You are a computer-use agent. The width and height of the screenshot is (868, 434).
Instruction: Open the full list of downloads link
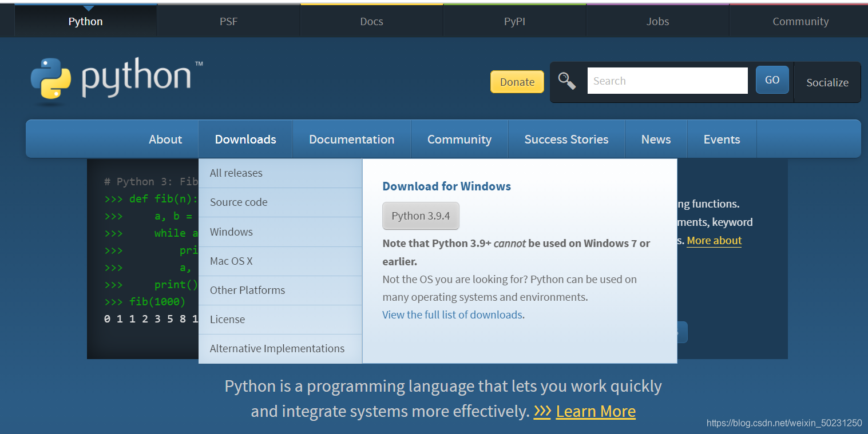click(451, 314)
